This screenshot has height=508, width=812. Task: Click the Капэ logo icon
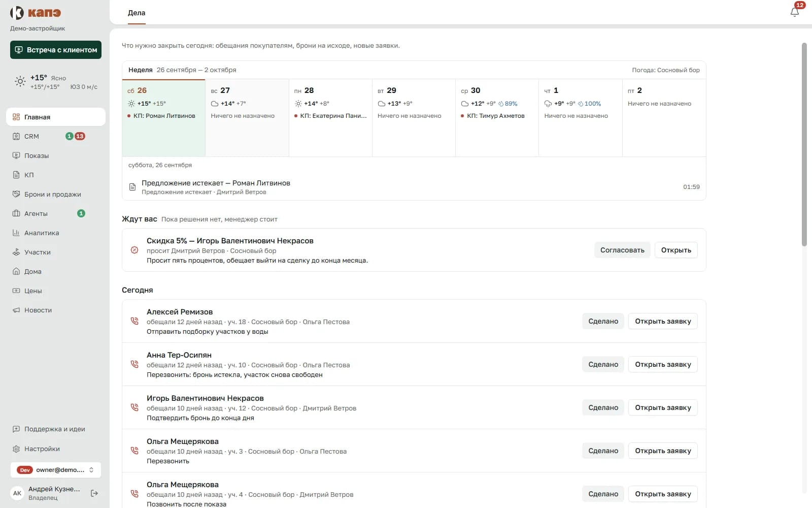(17, 13)
